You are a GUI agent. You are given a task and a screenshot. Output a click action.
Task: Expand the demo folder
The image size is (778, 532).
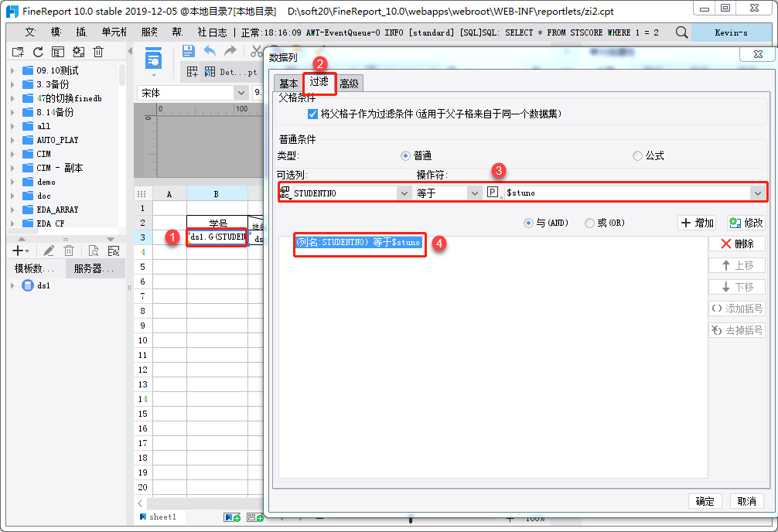pos(12,182)
